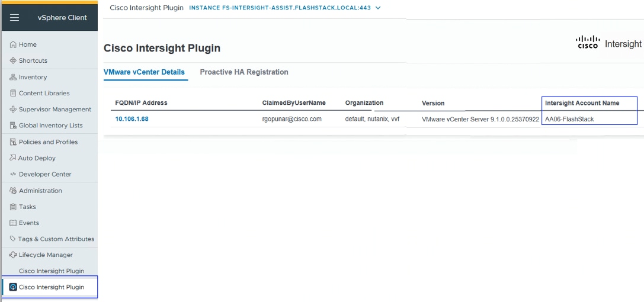Select the indented Cisco Intersight Plugin entry

pyautogui.click(x=52, y=271)
